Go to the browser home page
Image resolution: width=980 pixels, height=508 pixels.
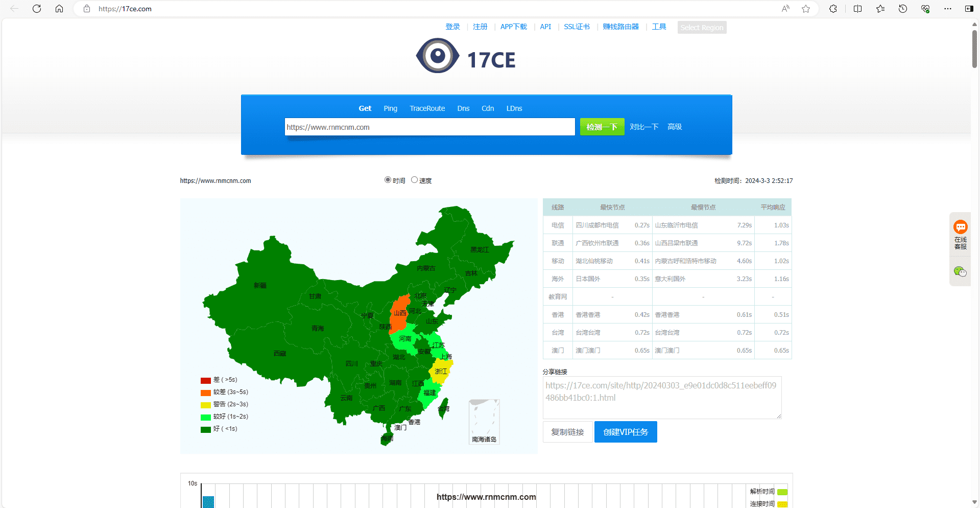point(59,9)
